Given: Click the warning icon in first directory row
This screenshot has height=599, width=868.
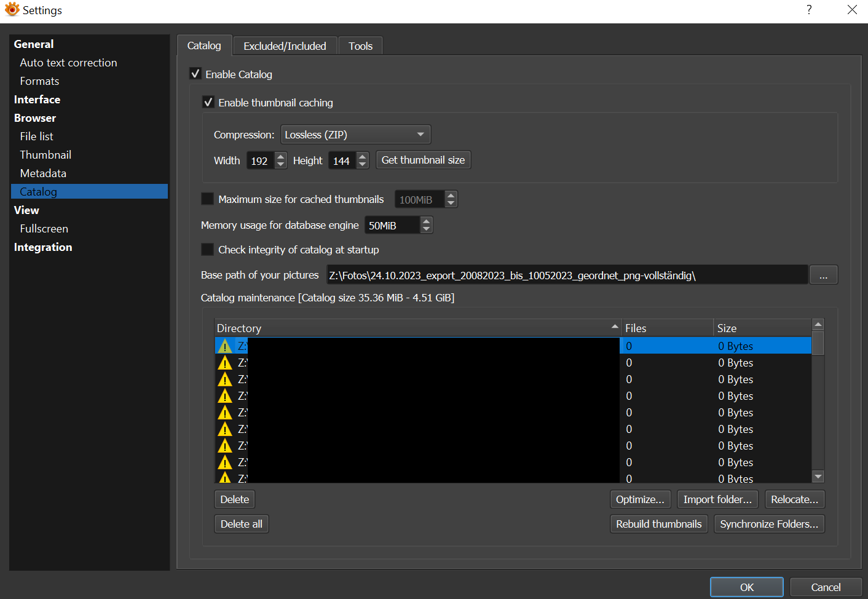Looking at the screenshot, I should pos(225,346).
